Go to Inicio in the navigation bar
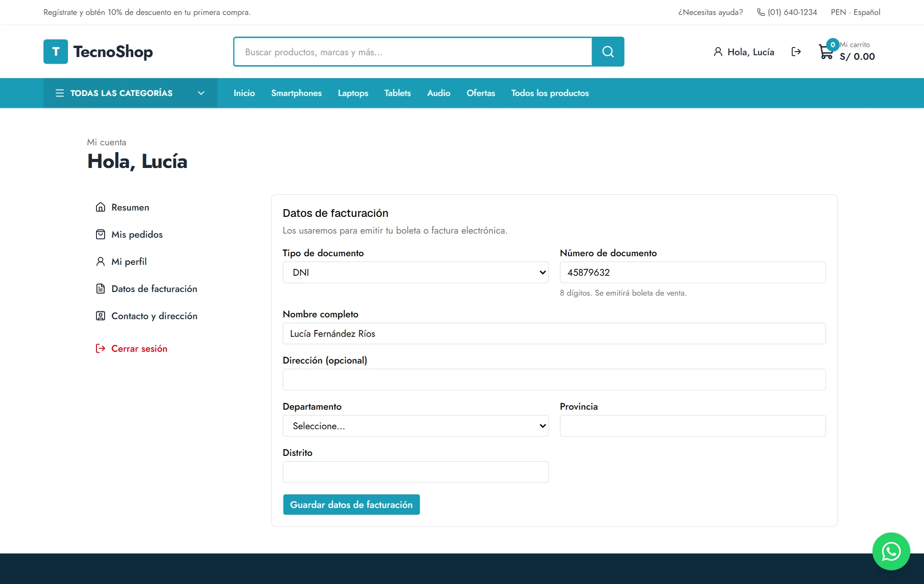 pos(244,93)
